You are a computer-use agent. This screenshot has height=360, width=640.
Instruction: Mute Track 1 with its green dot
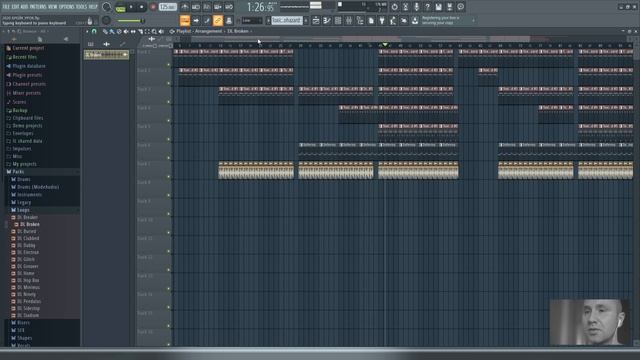[x=169, y=65]
